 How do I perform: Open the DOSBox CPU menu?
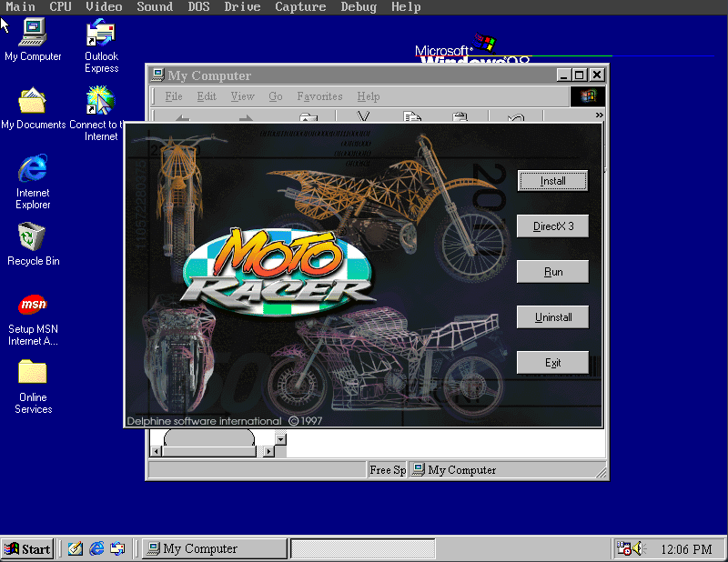pyautogui.click(x=60, y=7)
